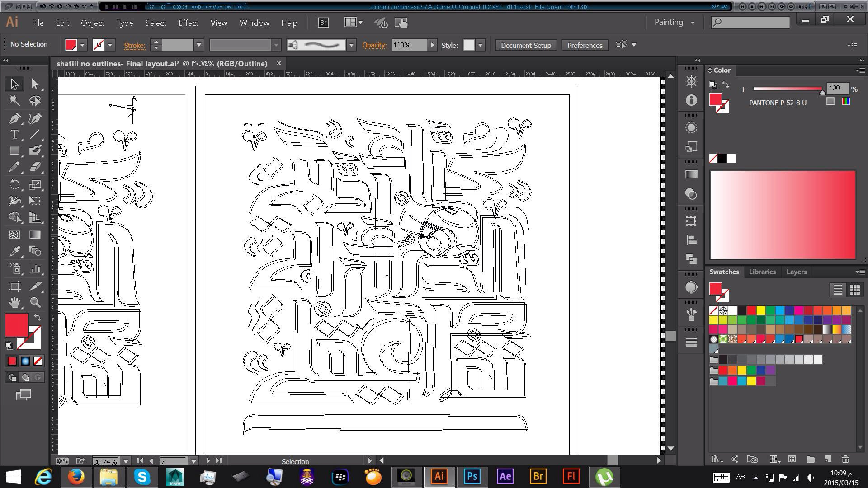
Task: Select the Line Segment tool
Action: [x=35, y=134]
